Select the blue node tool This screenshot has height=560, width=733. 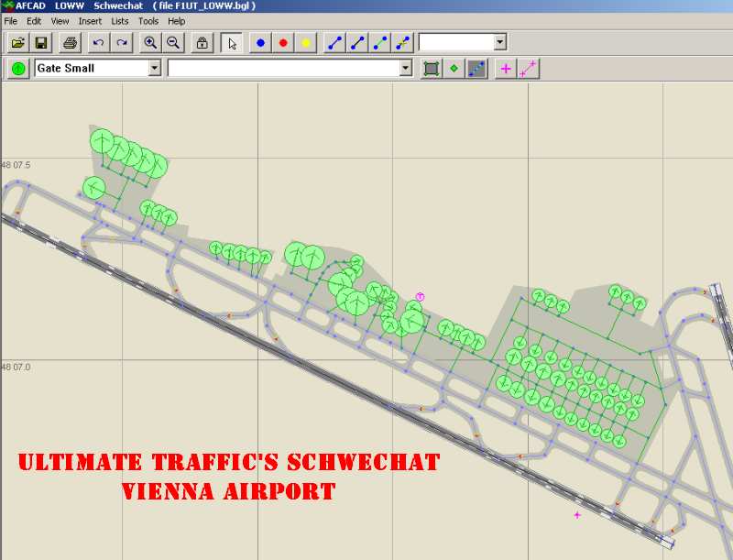tap(260, 43)
